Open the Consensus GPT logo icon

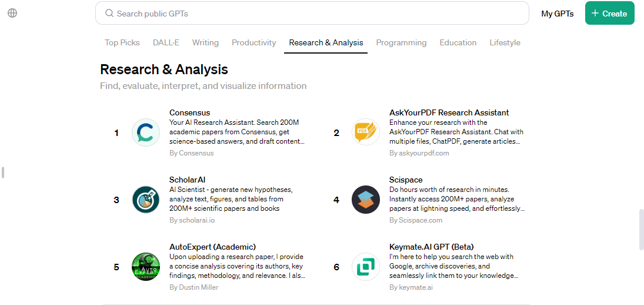pos(145,132)
